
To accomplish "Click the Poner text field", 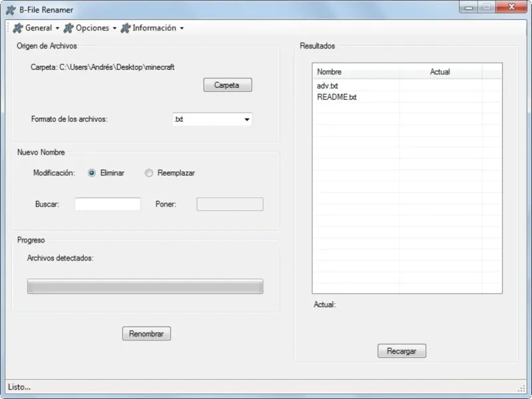I will pos(230,204).
